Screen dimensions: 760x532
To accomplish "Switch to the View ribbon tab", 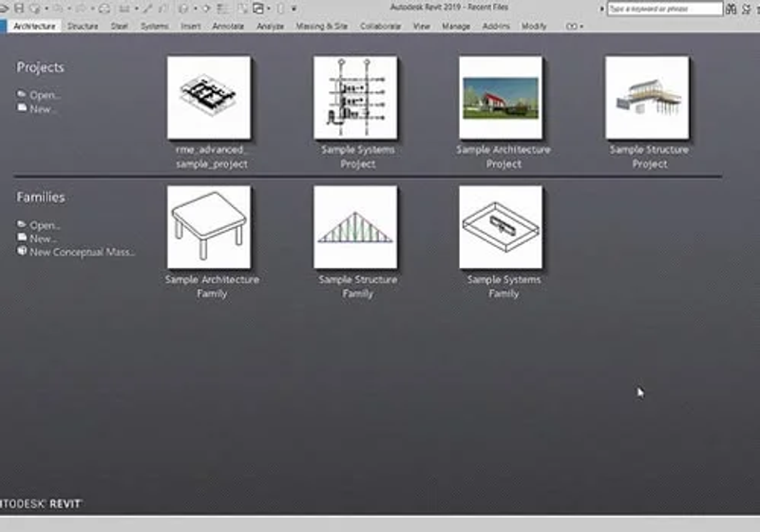I will point(421,27).
